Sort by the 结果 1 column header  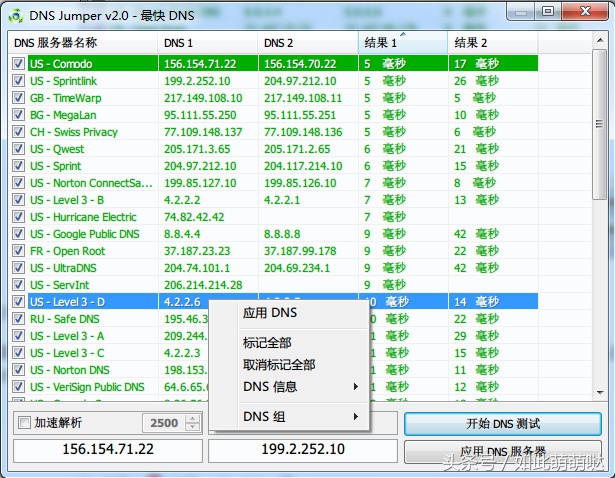(x=403, y=42)
